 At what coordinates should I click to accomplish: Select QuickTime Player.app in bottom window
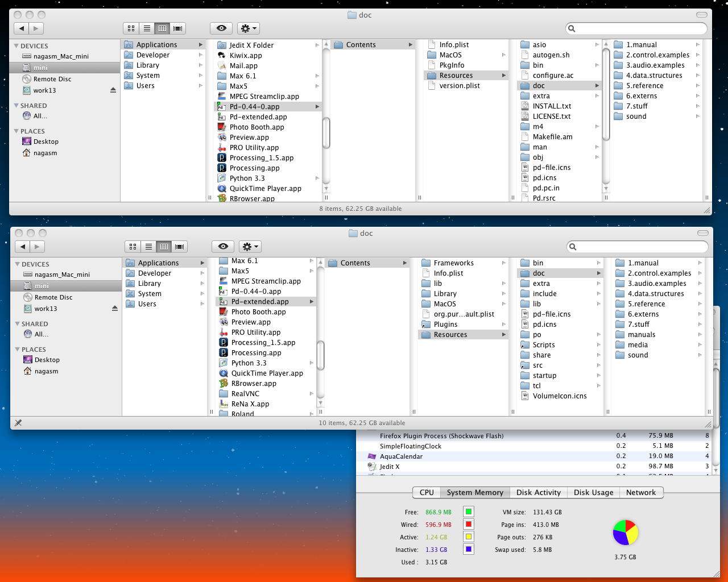click(x=267, y=373)
